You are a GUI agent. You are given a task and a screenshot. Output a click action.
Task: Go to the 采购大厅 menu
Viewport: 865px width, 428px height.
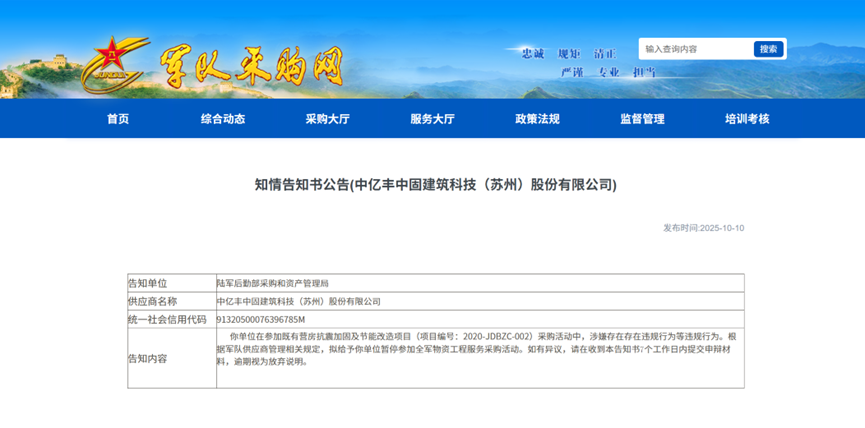coord(328,119)
